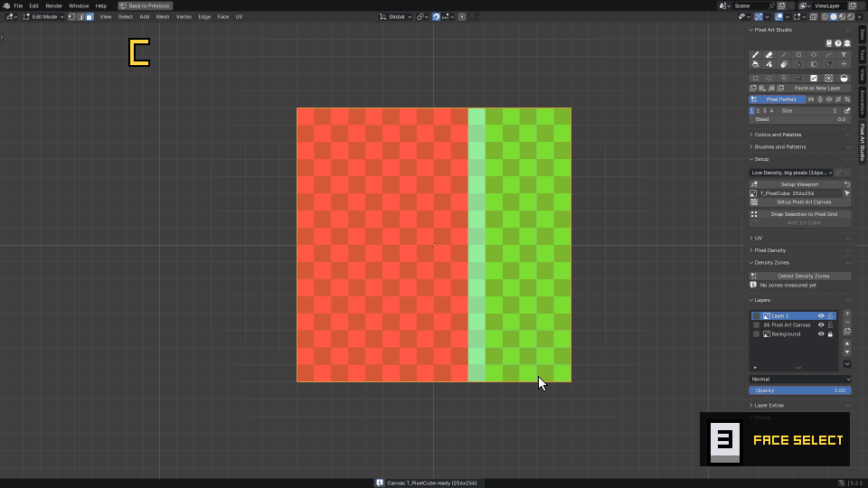The height and width of the screenshot is (488, 868).
Task: Hide the Background layer via eye icon
Action: point(821,334)
